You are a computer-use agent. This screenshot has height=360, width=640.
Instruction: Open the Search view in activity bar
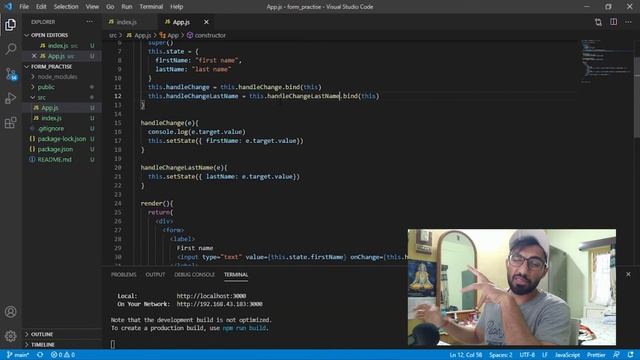click(x=11, y=49)
